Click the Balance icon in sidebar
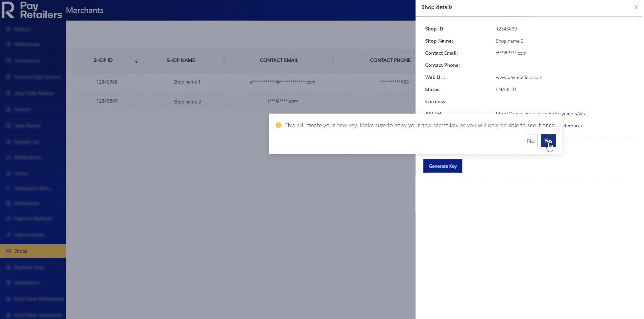 click(x=9, y=29)
